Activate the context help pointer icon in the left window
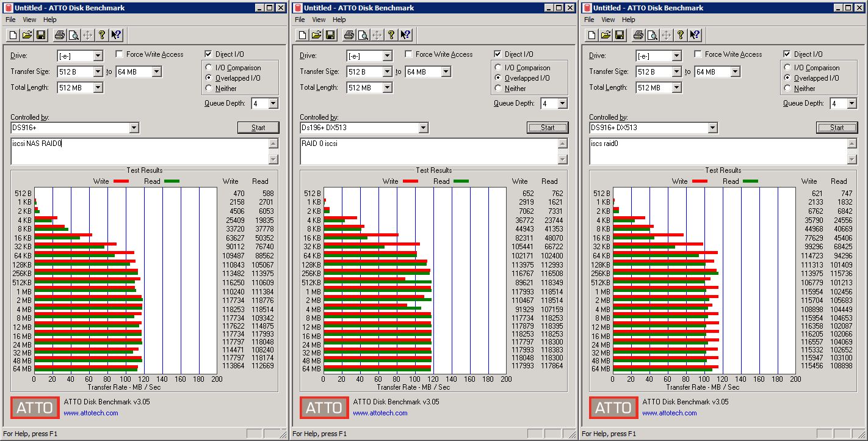 pos(115,35)
